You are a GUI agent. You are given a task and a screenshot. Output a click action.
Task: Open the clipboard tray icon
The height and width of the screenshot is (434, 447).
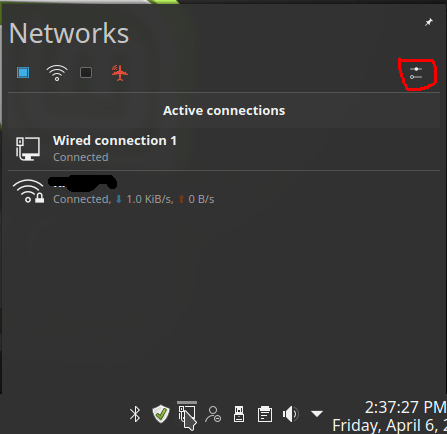click(x=265, y=414)
